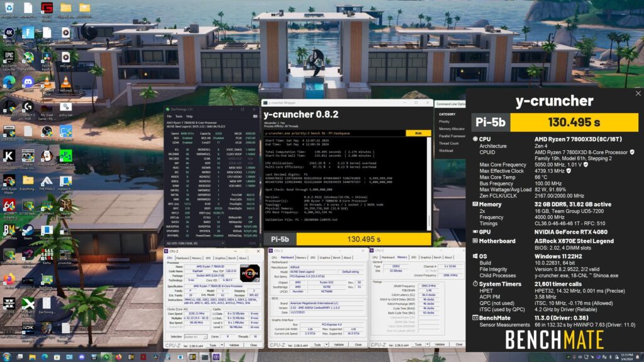644x362 pixels.
Task: Open the File menu in ZenTimings
Action: click(169, 116)
